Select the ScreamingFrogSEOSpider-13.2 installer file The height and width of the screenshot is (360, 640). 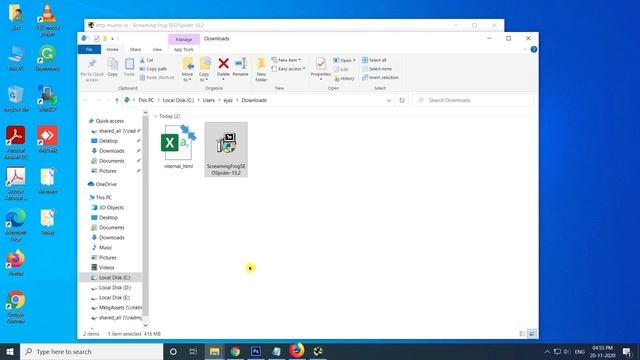226,149
